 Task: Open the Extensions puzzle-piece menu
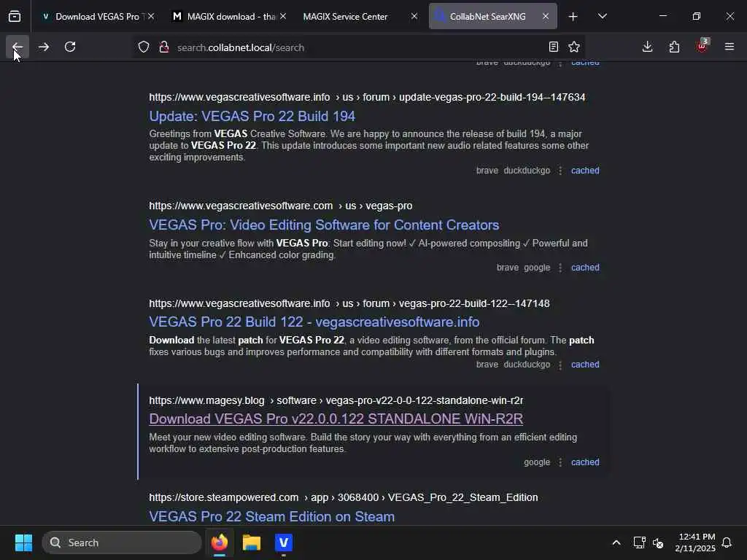tap(674, 47)
